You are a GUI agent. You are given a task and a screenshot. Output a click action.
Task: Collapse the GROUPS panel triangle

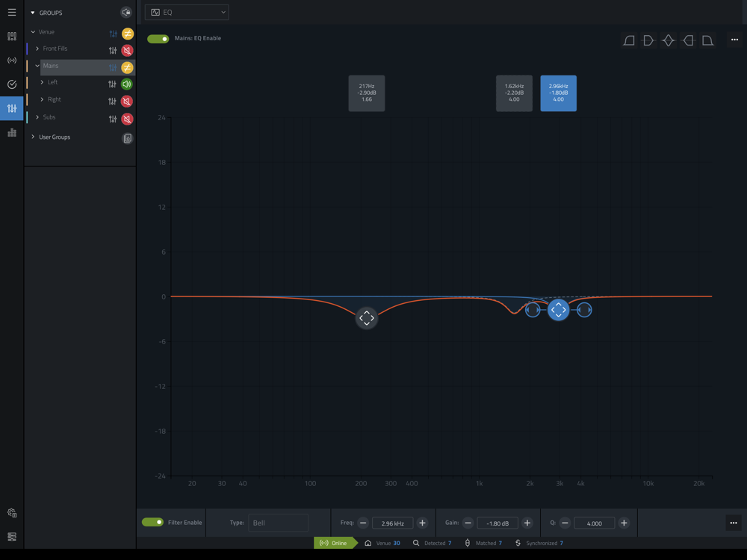pos(32,13)
